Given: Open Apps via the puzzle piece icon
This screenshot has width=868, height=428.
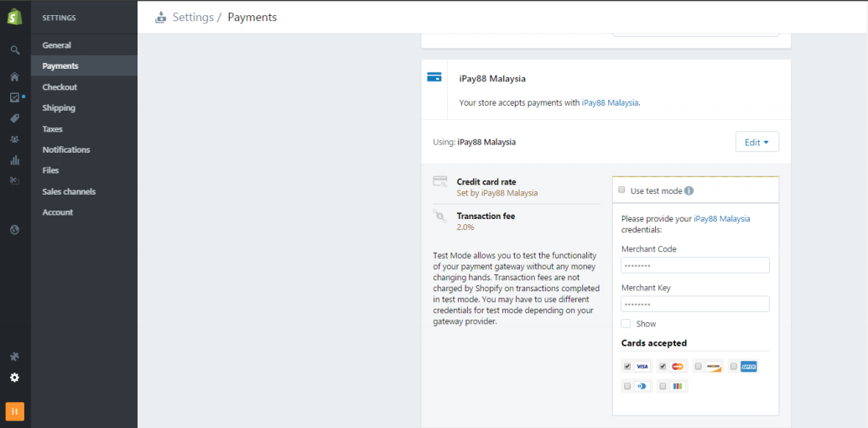Looking at the screenshot, I should pyautogui.click(x=15, y=357).
